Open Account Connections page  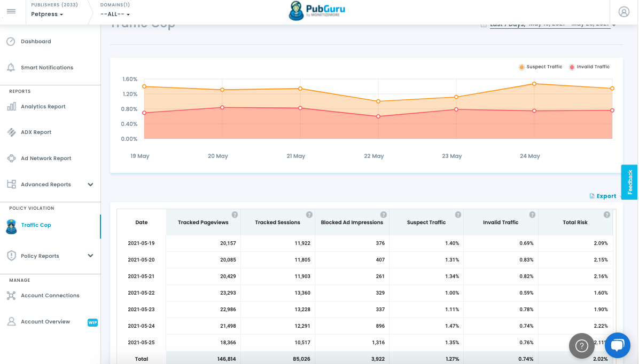click(50, 296)
